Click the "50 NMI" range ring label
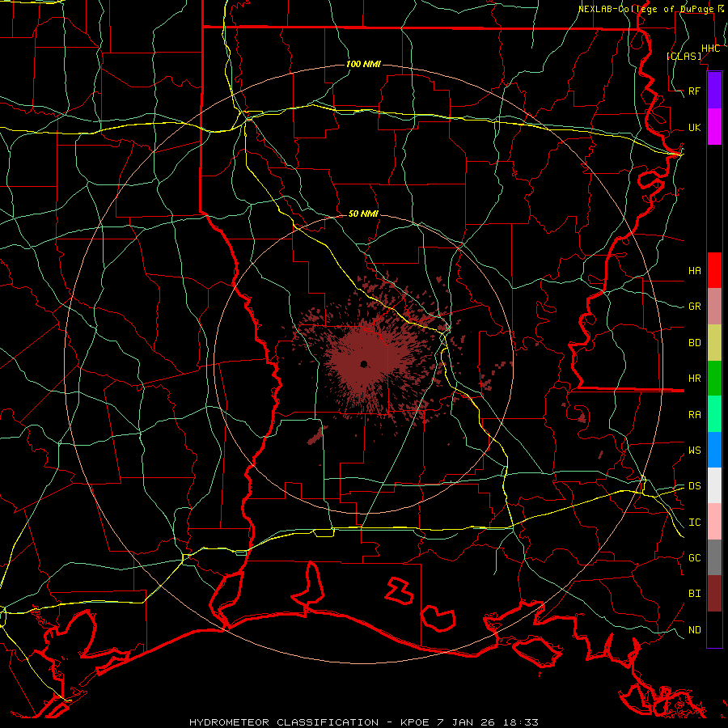Viewport: 728px width, 728px height. (x=363, y=214)
